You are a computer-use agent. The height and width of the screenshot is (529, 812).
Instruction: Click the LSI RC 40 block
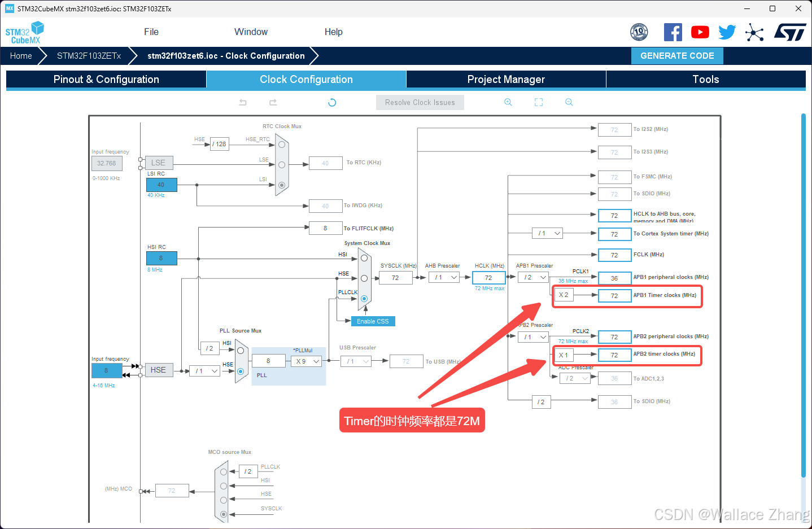click(161, 185)
